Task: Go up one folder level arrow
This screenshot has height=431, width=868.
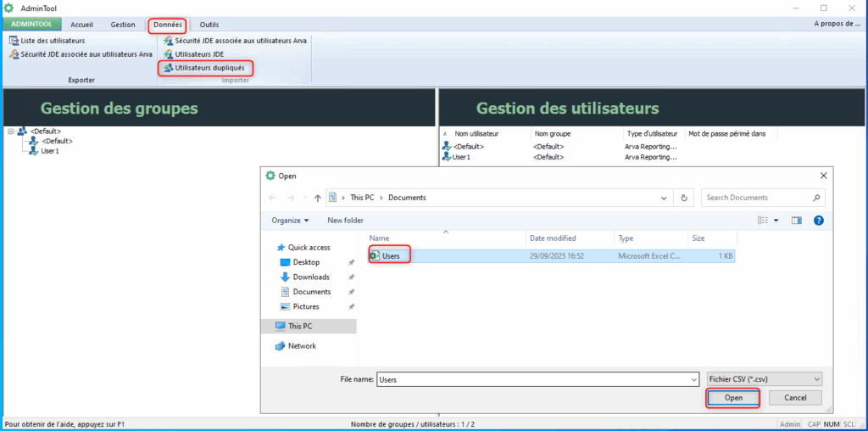Action: 317,198
